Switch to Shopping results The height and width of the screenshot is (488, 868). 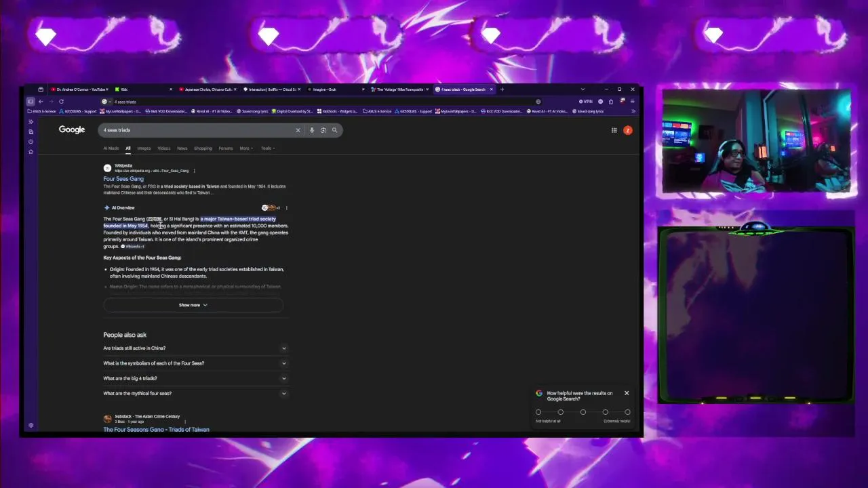[203, 148]
